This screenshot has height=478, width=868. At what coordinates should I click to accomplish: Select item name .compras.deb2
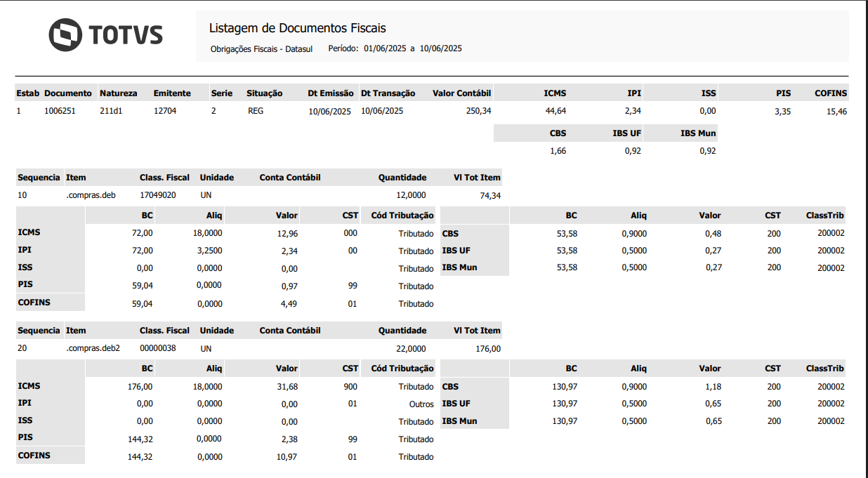click(x=93, y=348)
